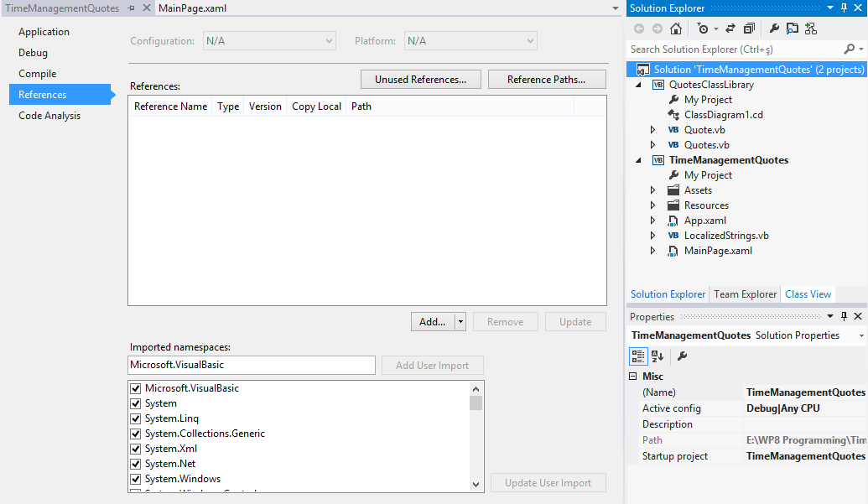Screen dimensions: 868x504
Task: Open the document tabs overflow dropdown
Action: coord(615,8)
